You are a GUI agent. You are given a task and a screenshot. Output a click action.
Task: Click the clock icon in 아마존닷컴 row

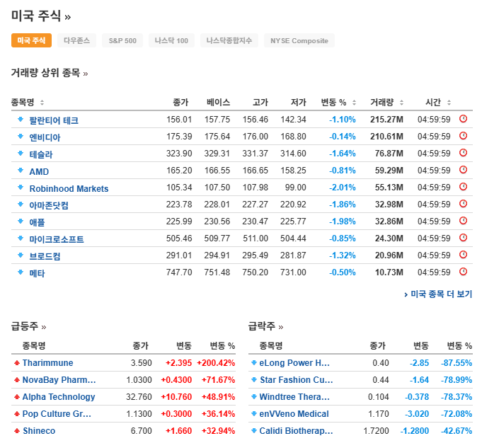point(464,204)
